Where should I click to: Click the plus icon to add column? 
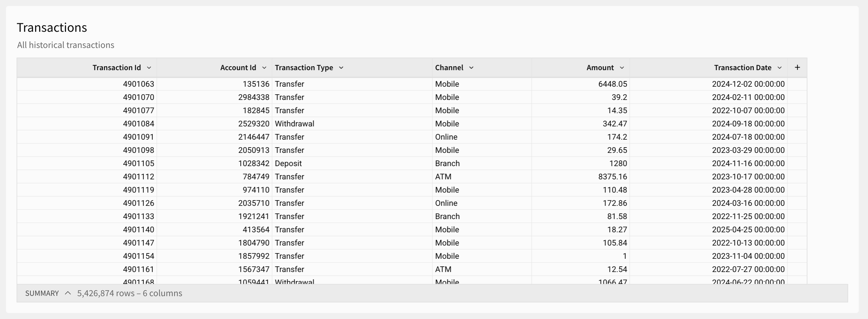pos(797,68)
